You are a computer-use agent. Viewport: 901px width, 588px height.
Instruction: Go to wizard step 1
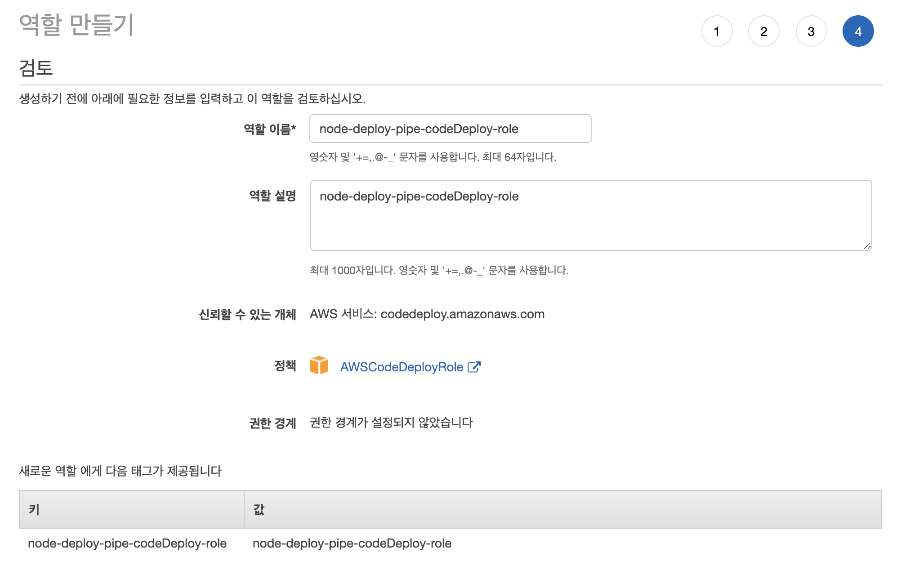pos(717,31)
